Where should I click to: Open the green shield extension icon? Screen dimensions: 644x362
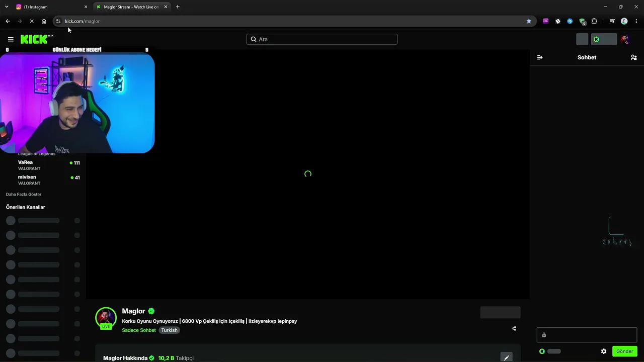point(582,22)
